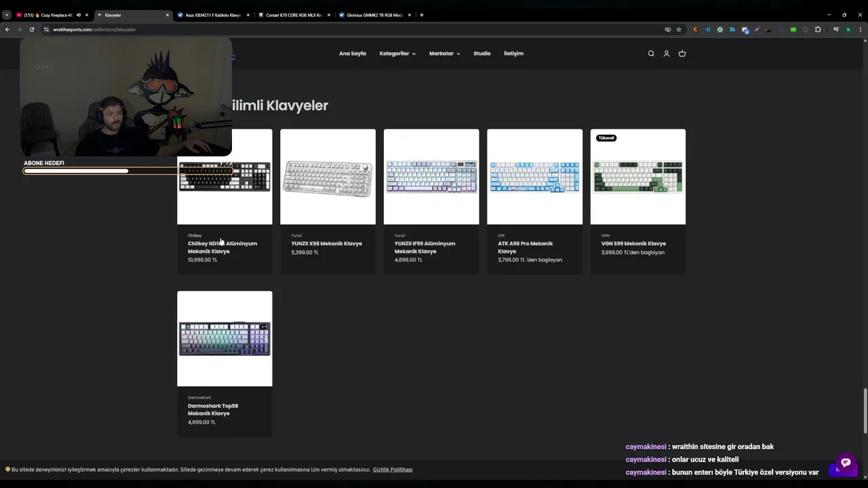Click the Darmoshark Top98 keyboard product image
The image size is (868, 488).
[224, 339]
